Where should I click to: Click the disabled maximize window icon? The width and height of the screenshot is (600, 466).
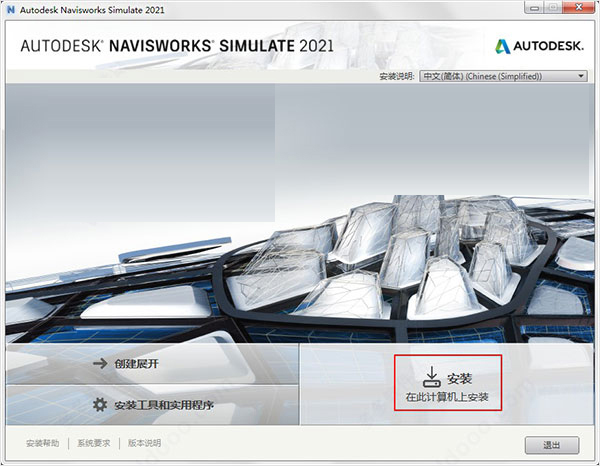tap(553, 8)
